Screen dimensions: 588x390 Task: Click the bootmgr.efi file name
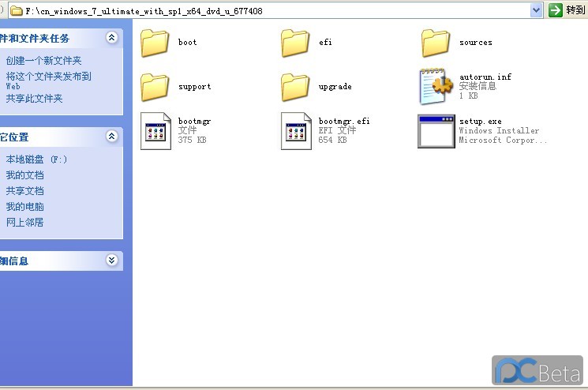pos(344,121)
